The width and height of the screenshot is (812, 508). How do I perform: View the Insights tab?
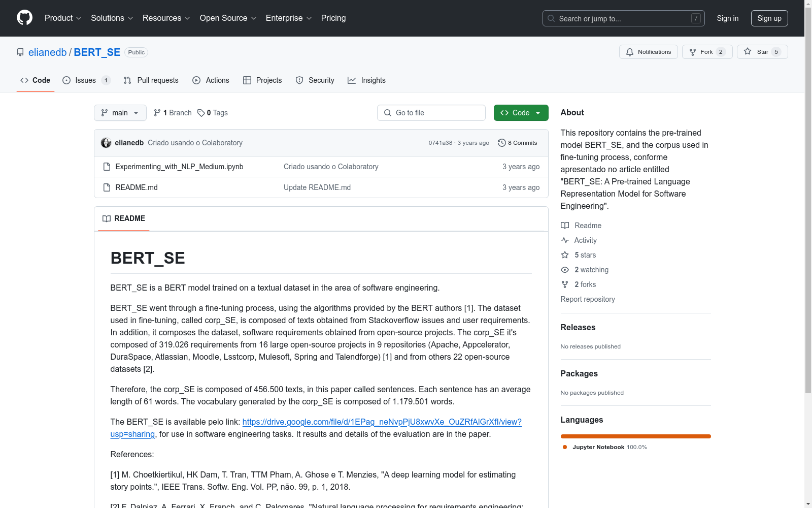tap(366, 80)
